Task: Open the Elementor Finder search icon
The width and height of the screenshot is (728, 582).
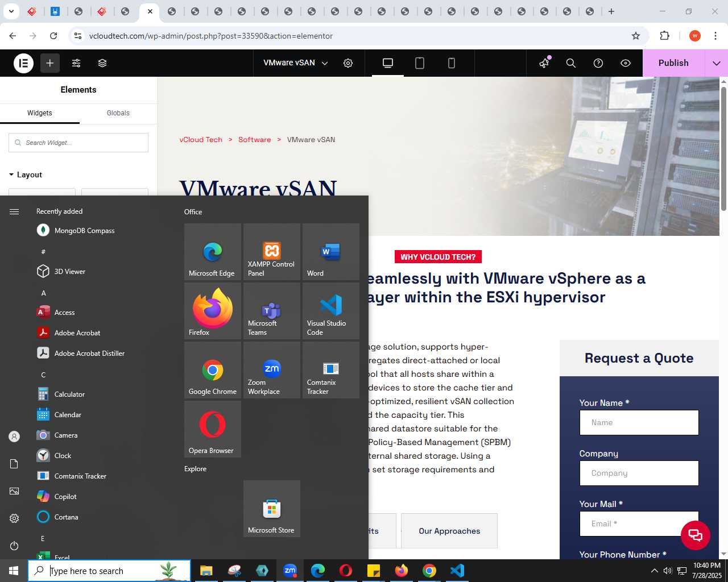Action: click(571, 63)
